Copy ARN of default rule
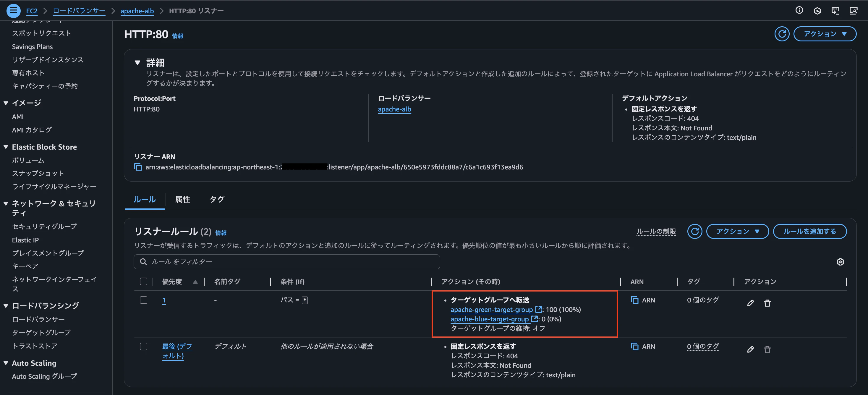868x395 pixels. (x=634, y=347)
